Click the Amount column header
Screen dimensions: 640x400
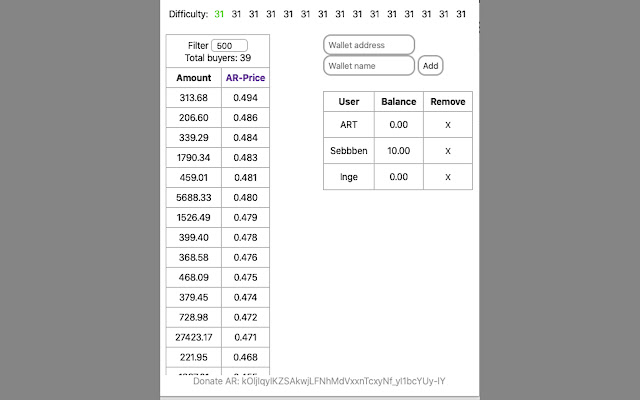(x=194, y=78)
